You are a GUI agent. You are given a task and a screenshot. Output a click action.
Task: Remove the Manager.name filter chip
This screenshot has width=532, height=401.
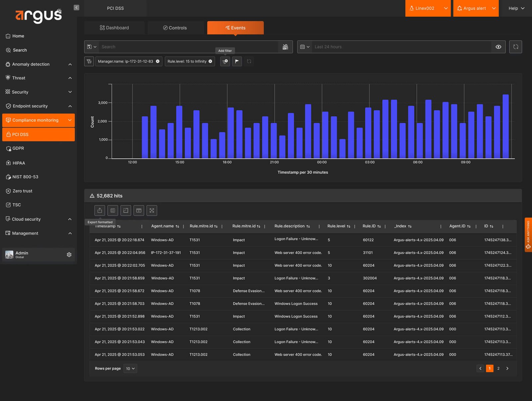pos(158,61)
